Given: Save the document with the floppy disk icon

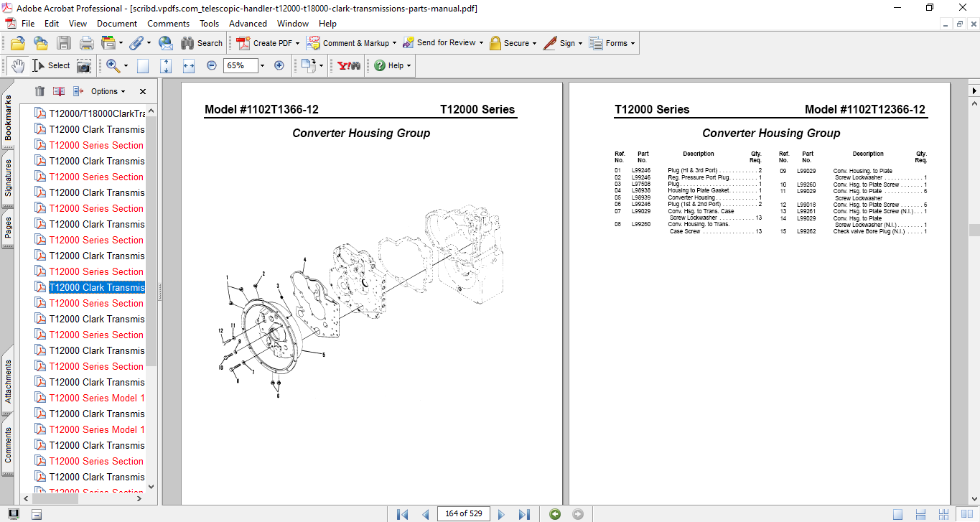Looking at the screenshot, I should pyautogui.click(x=64, y=43).
